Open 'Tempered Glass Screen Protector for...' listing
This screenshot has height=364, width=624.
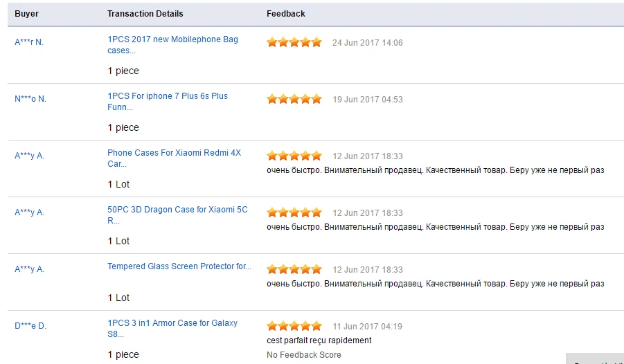(179, 266)
